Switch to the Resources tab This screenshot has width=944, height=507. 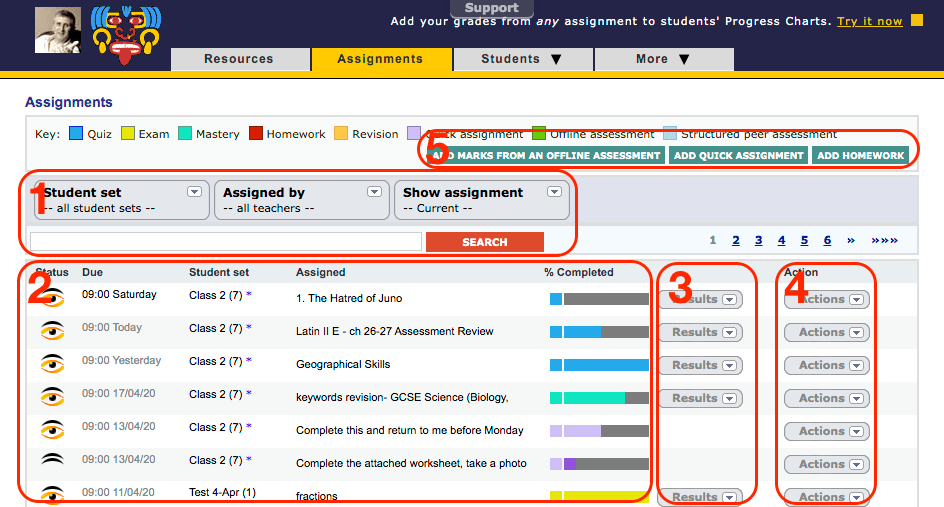point(239,59)
